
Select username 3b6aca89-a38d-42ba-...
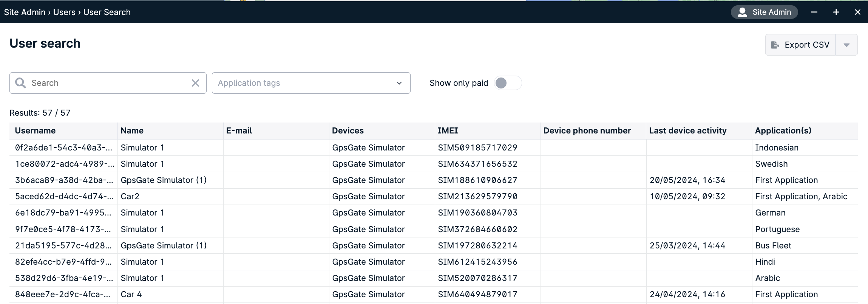pyautogui.click(x=64, y=180)
